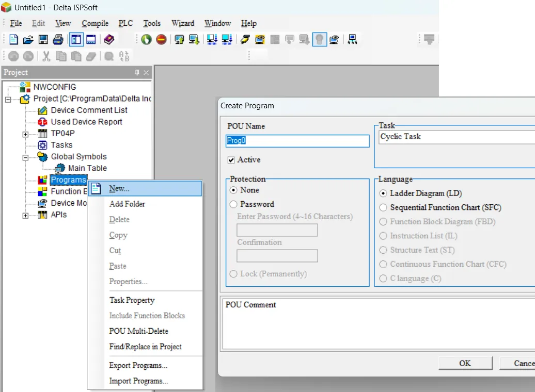Click the yellow cable communication icon
The image size is (535, 392).
pos(245,40)
